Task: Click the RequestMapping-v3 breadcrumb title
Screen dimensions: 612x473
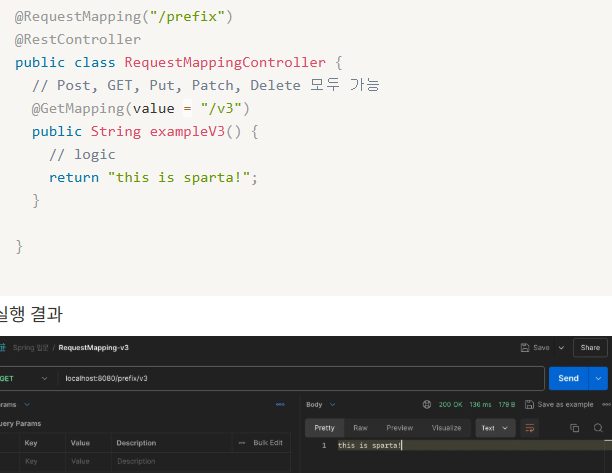Action: [93, 347]
